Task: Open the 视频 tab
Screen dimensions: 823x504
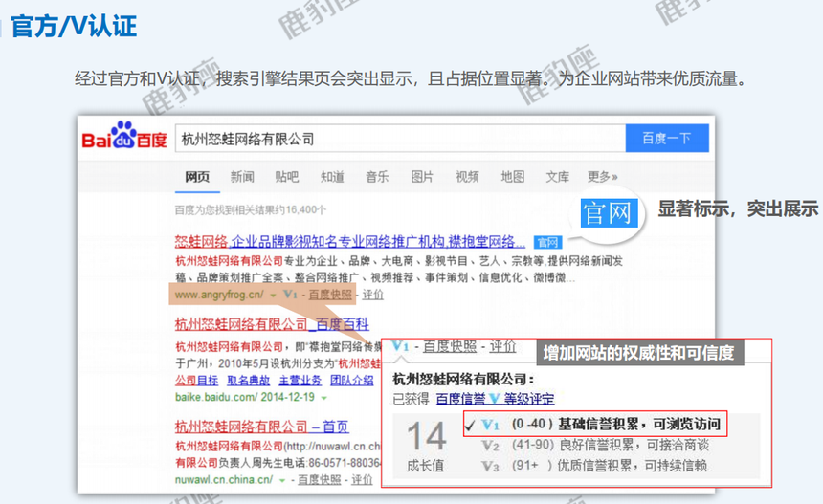Action: [x=467, y=177]
